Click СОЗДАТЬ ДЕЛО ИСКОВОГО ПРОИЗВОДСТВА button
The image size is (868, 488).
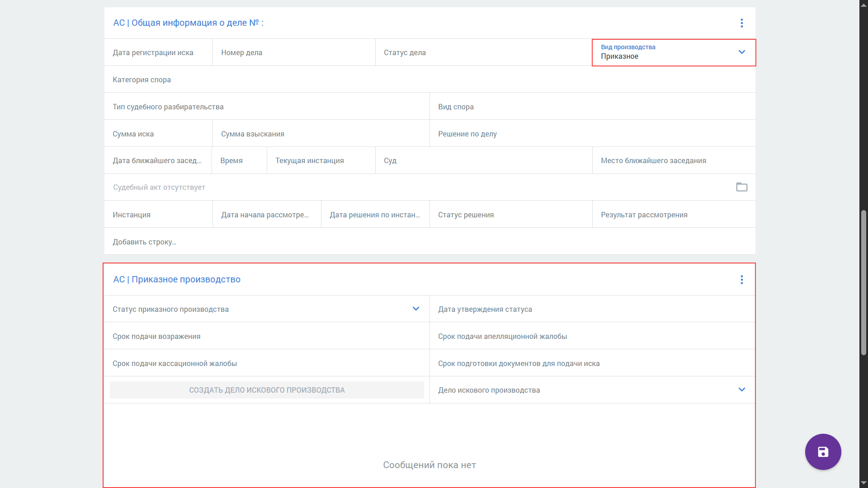coord(267,390)
